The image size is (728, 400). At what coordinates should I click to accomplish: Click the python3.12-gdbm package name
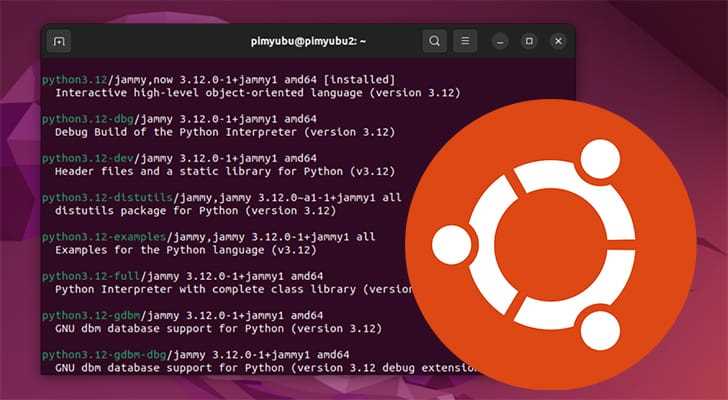(91, 316)
